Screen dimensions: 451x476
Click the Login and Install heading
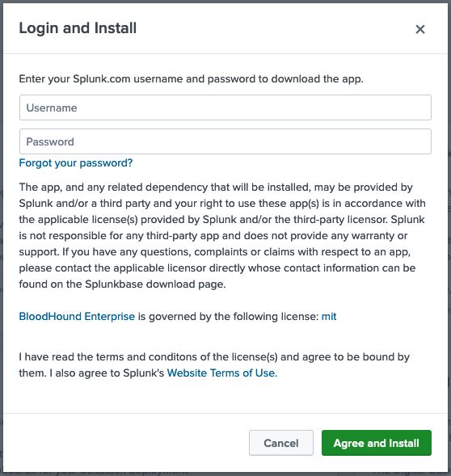tap(78, 28)
